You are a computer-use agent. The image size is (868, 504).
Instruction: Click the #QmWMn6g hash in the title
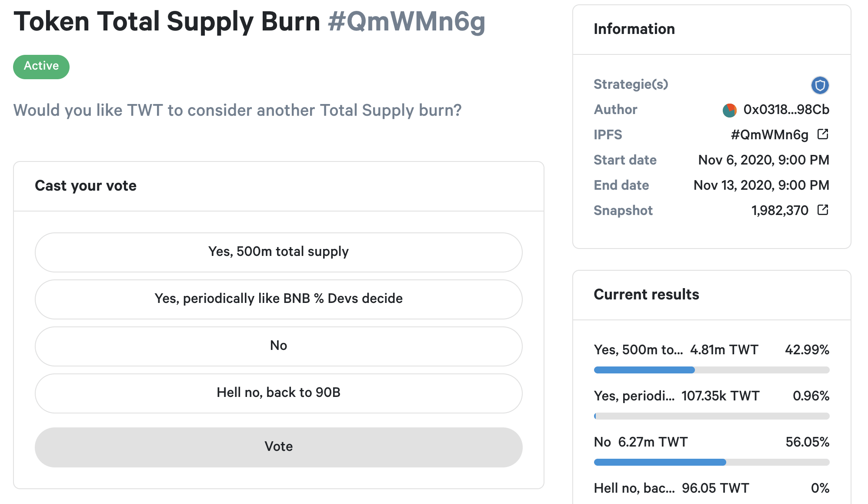coord(407,22)
